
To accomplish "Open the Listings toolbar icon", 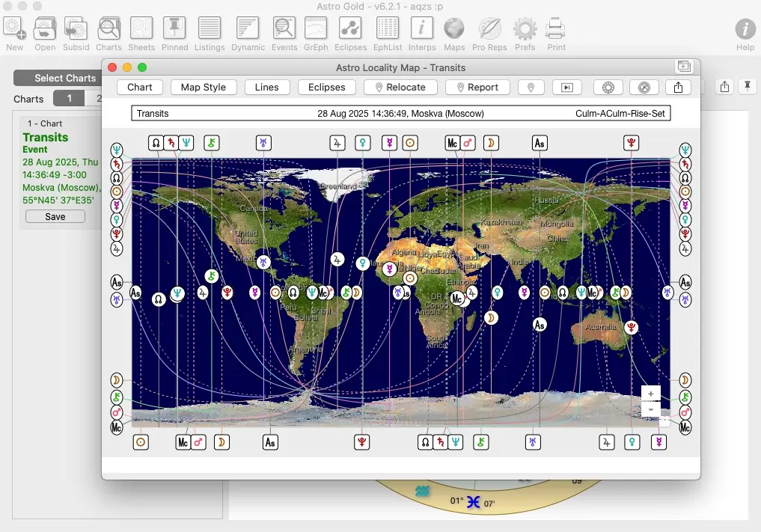I will click(x=210, y=34).
